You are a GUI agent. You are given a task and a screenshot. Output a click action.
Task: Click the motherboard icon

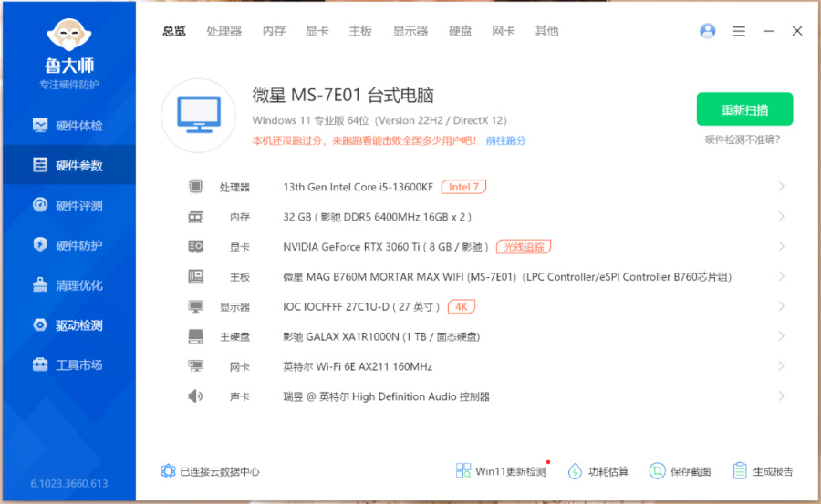tap(195, 276)
